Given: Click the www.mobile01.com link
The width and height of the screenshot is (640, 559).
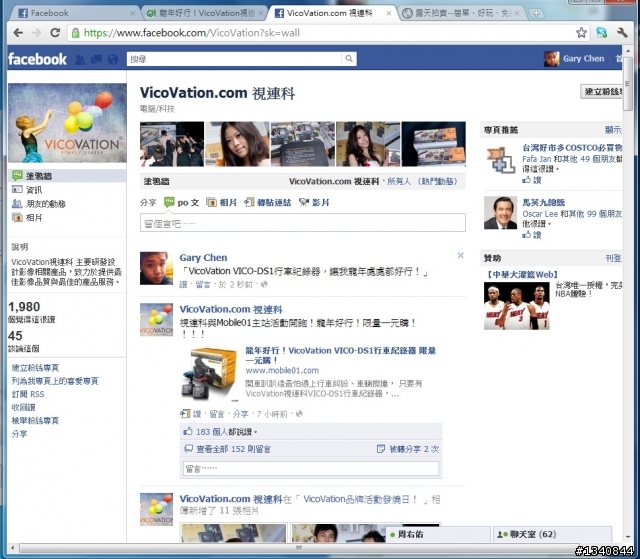Looking at the screenshot, I should [x=282, y=370].
